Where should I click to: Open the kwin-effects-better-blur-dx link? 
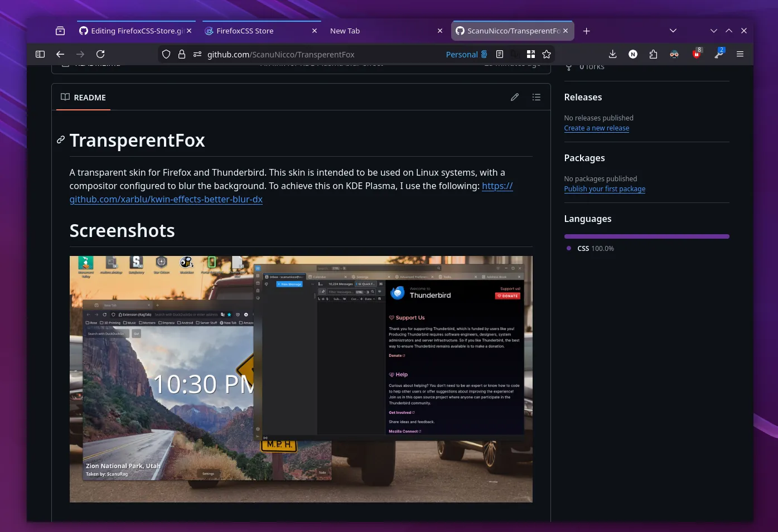pyautogui.click(x=166, y=199)
